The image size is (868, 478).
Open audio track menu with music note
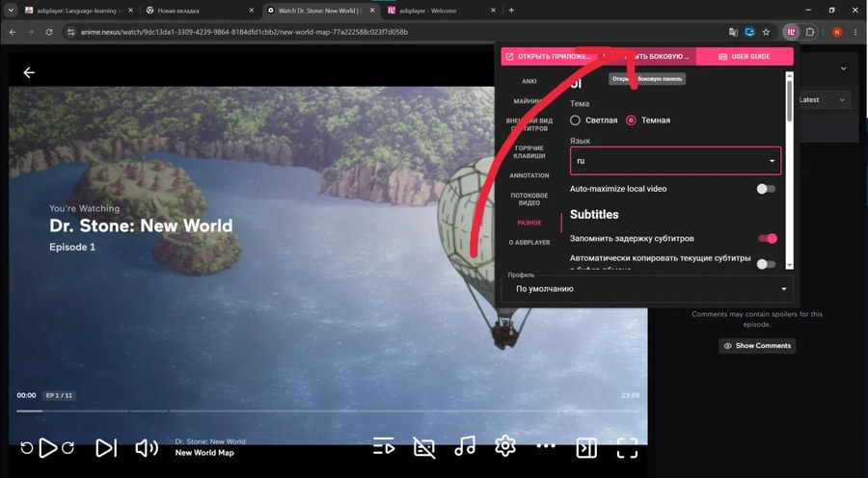coord(465,446)
